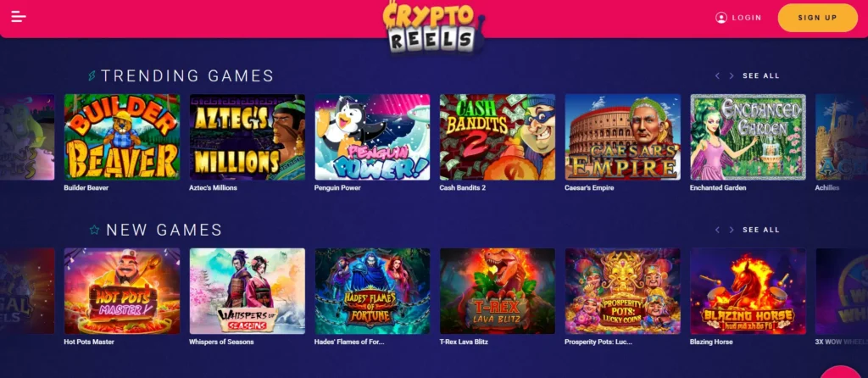Viewport: 868px width, 378px height.
Task: Select the Enchanted Garden game thumbnail
Action: pos(748,136)
